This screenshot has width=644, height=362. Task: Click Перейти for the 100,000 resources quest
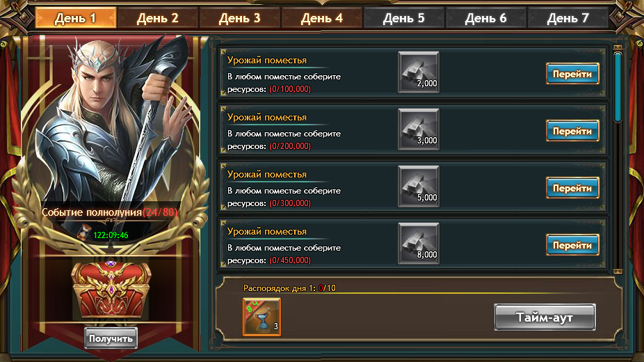tap(572, 74)
